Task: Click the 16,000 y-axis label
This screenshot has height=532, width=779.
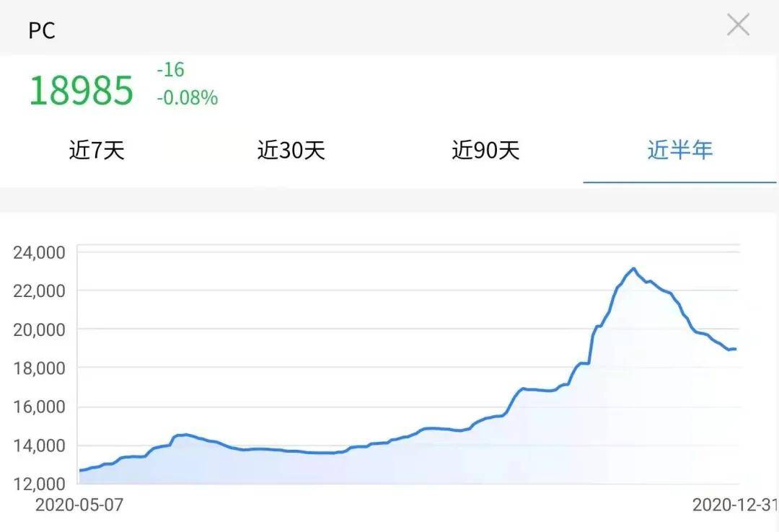Action: click(x=39, y=407)
